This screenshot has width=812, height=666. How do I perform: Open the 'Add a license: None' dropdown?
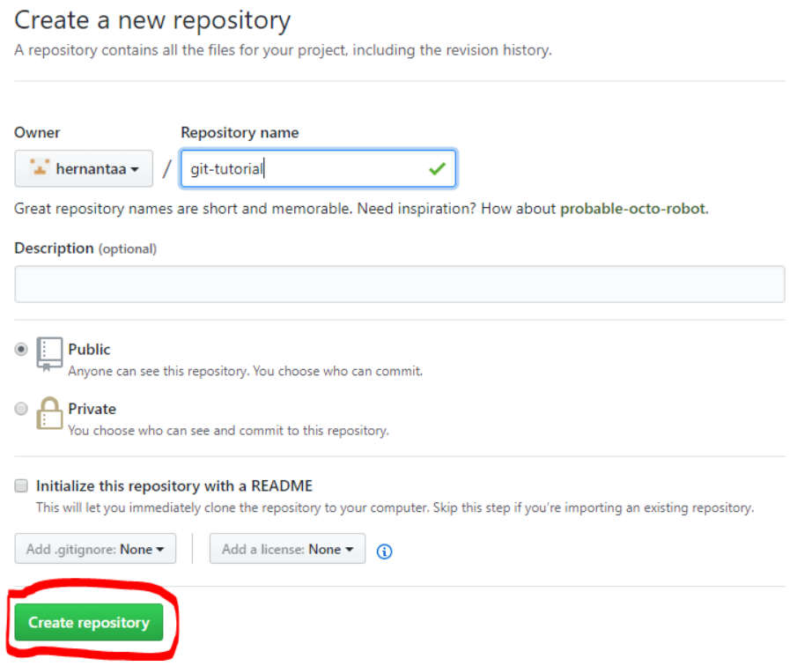[286, 548]
